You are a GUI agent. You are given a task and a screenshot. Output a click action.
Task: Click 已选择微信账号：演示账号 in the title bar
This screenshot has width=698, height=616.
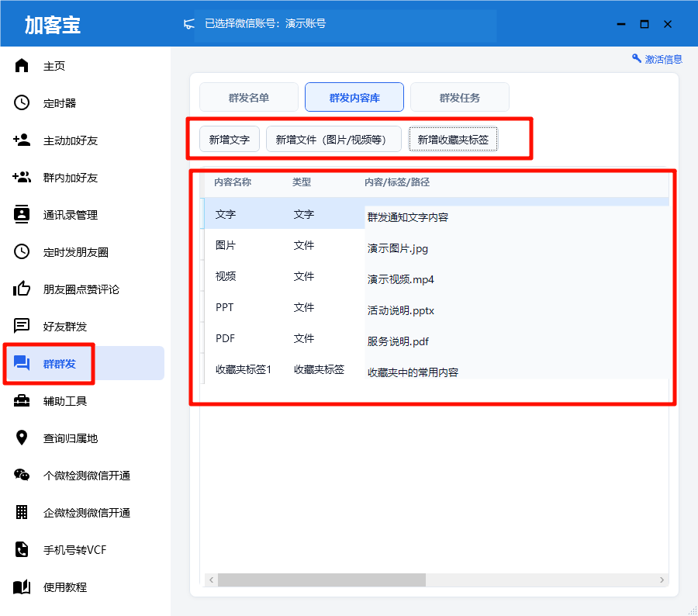[x=265, y=23]
